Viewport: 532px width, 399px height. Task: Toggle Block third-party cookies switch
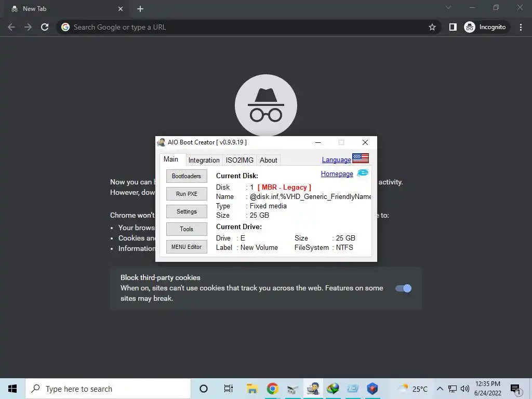click(x=403, y=288)
